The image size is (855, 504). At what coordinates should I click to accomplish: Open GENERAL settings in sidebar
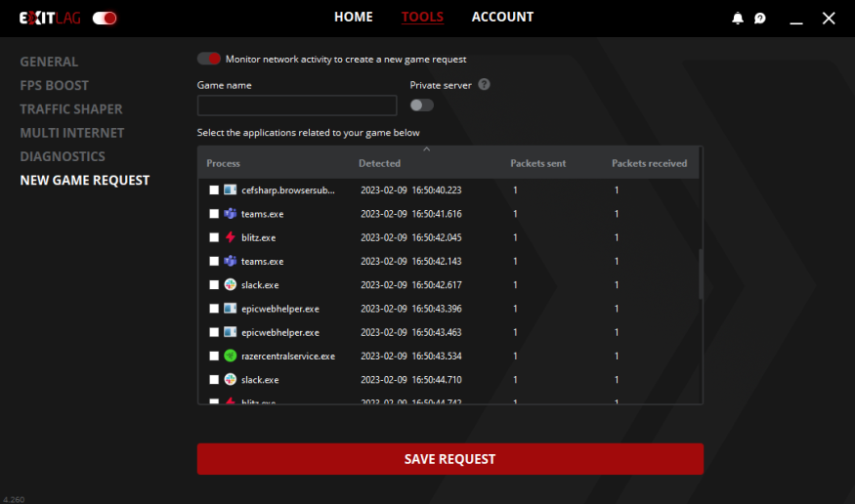[x=49, y=62]
